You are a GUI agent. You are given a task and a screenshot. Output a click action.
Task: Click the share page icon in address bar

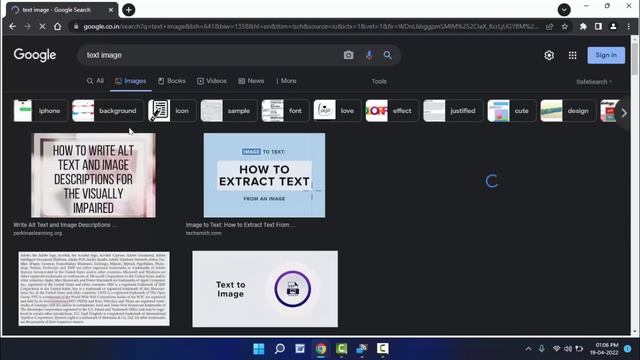click(x=549, y=27)
